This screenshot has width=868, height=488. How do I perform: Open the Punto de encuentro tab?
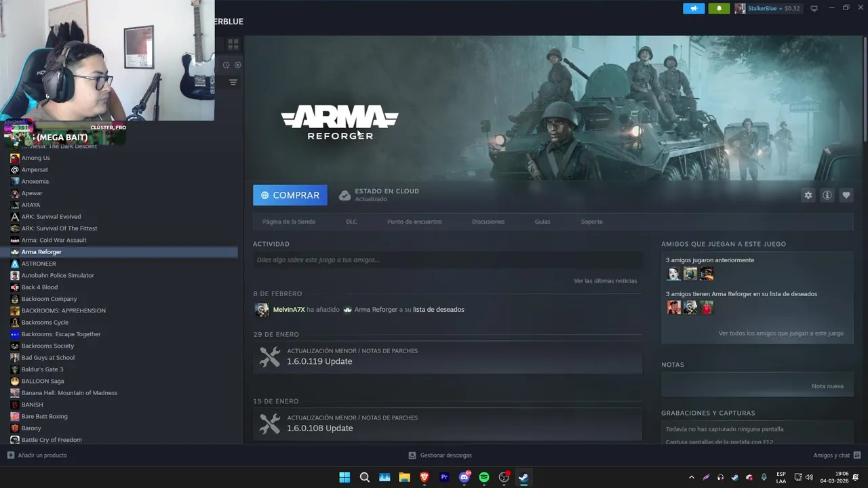point(414,222)
